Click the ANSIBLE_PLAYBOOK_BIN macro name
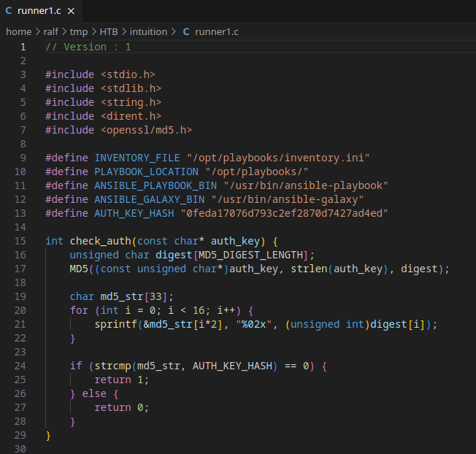The height and width of the screenshot is (454, 476). (x=156, y=185)
